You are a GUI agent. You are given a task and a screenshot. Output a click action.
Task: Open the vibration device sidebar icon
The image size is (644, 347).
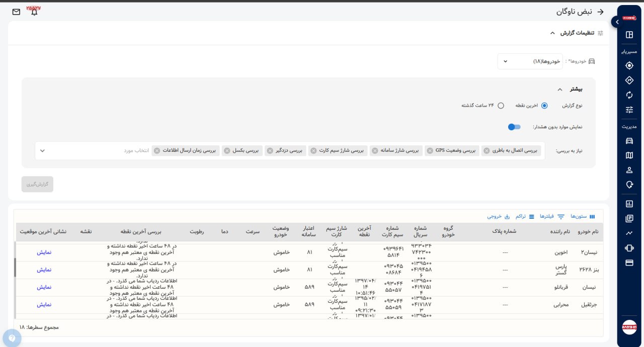point(629,248)
